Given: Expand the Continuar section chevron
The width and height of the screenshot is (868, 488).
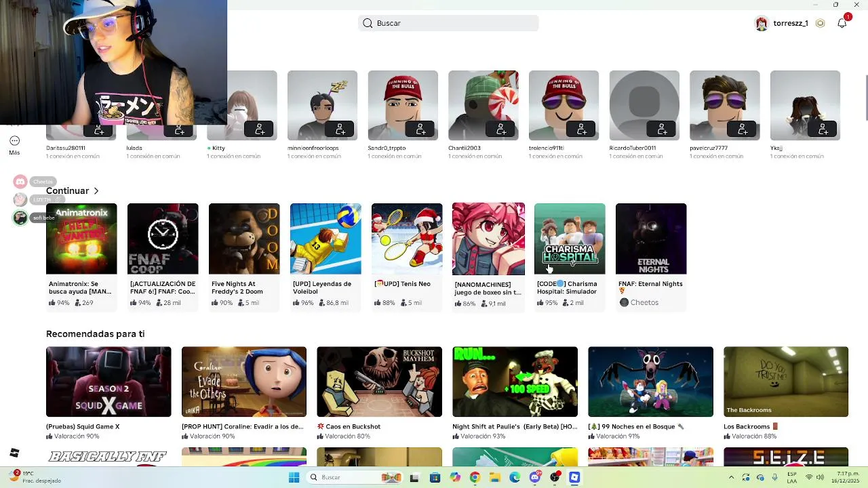Looking at the screenshot, I should pyautogui.click(x=96, y=191).
